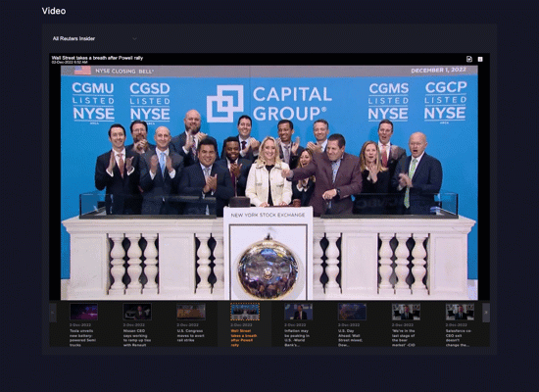Viewport: 539px width, 392px height.
Task: Select the Nissan CEO video thumbnail
Action: tap(137, 312)
